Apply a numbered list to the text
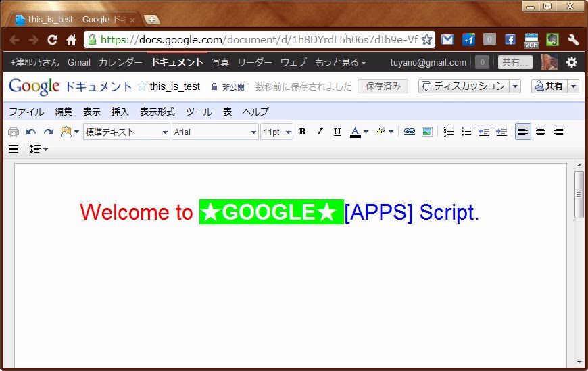 point(449,132)
